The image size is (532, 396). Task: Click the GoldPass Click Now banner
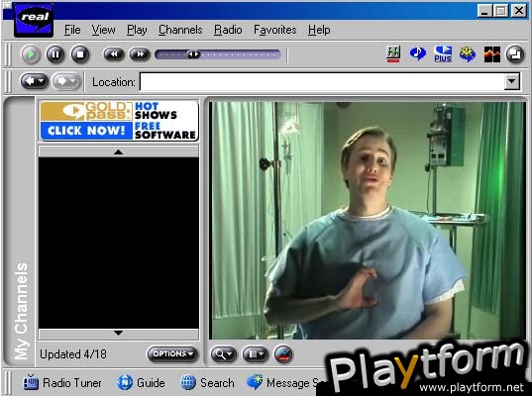point(119,121)
